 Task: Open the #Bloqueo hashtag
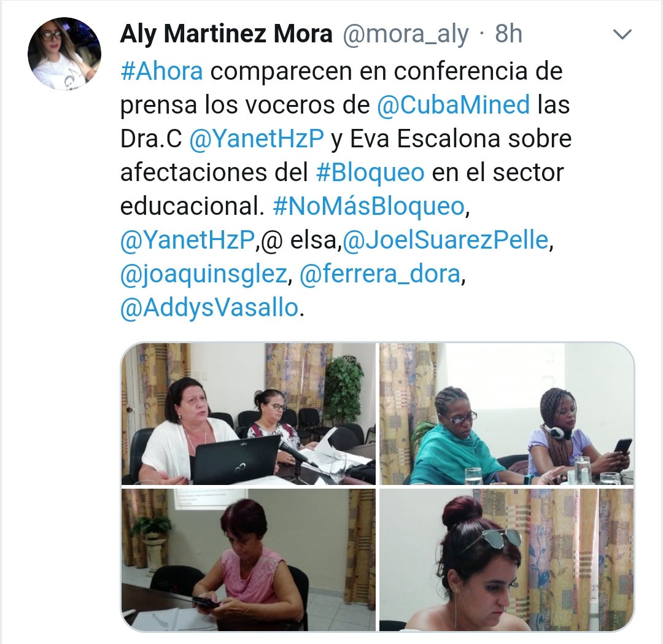coord(370,173)
